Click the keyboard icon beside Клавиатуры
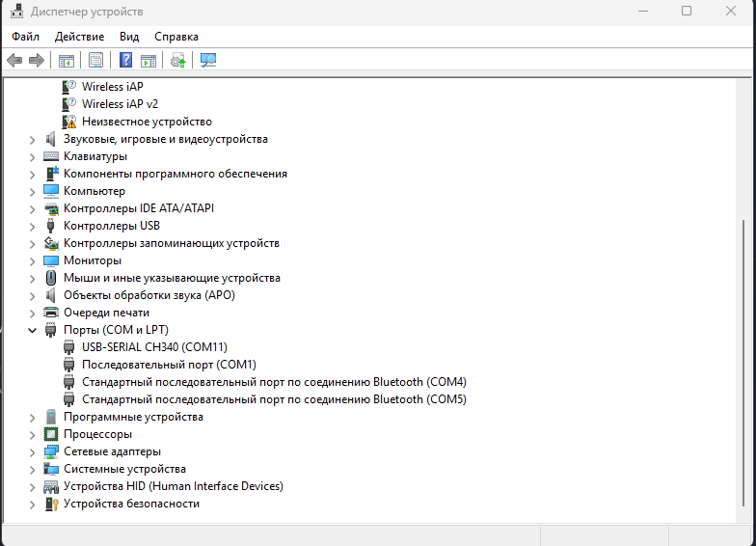Image resolution: width=756 pixels, height=546 pixels. (x=50, y=156)
